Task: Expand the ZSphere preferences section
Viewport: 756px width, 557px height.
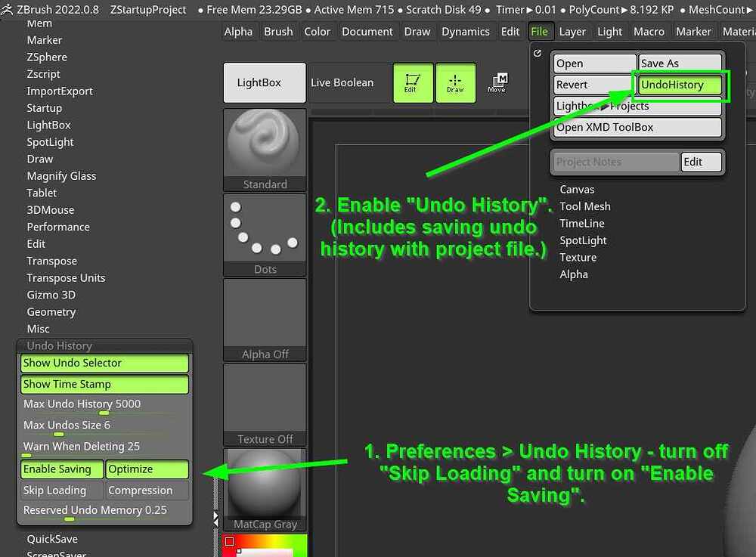Action: click(47, 57)
